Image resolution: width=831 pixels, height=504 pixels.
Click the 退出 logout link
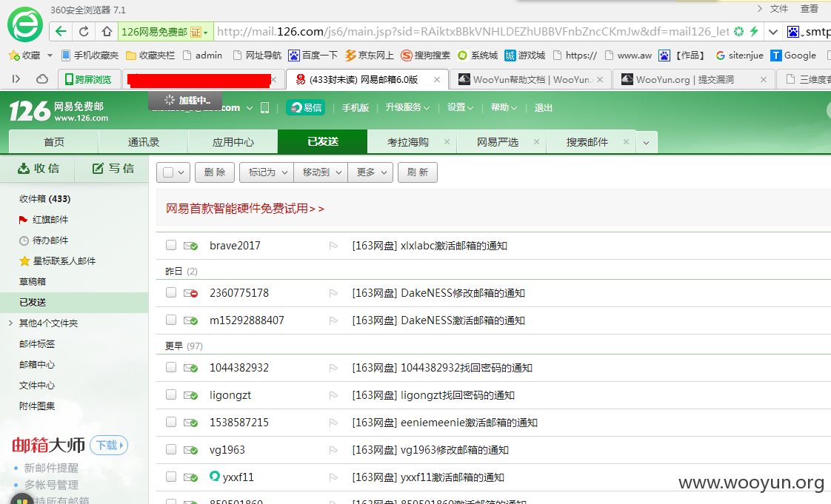(x=543, y=107)
